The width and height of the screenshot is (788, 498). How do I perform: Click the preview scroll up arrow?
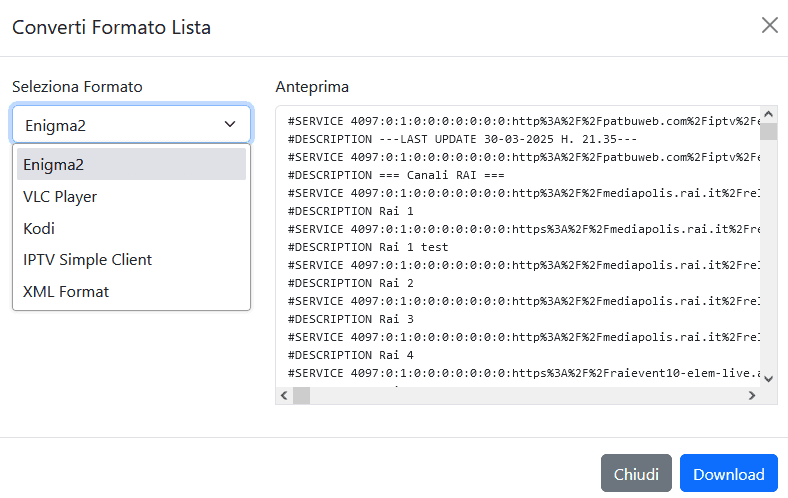768,114
